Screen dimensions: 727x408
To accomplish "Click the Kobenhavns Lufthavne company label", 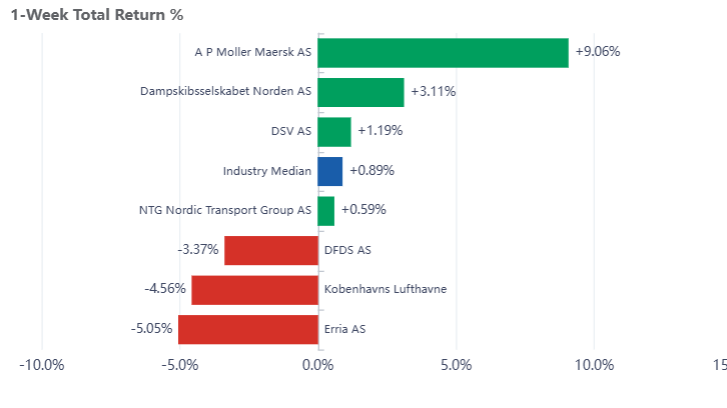I will (385, 290).
